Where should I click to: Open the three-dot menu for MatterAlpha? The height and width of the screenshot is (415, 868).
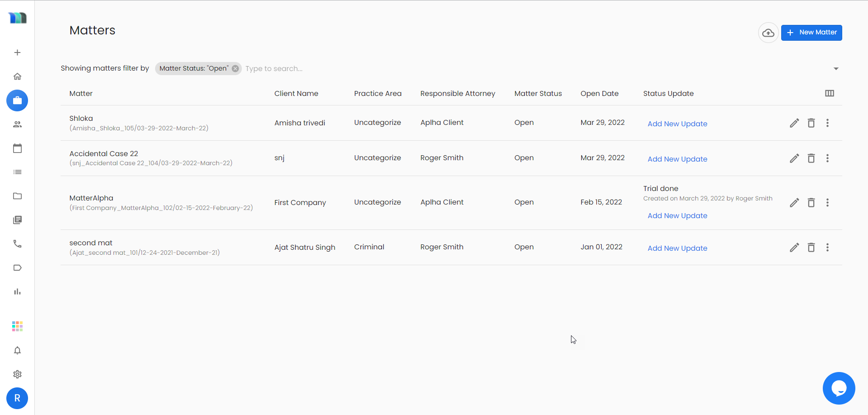828,203
